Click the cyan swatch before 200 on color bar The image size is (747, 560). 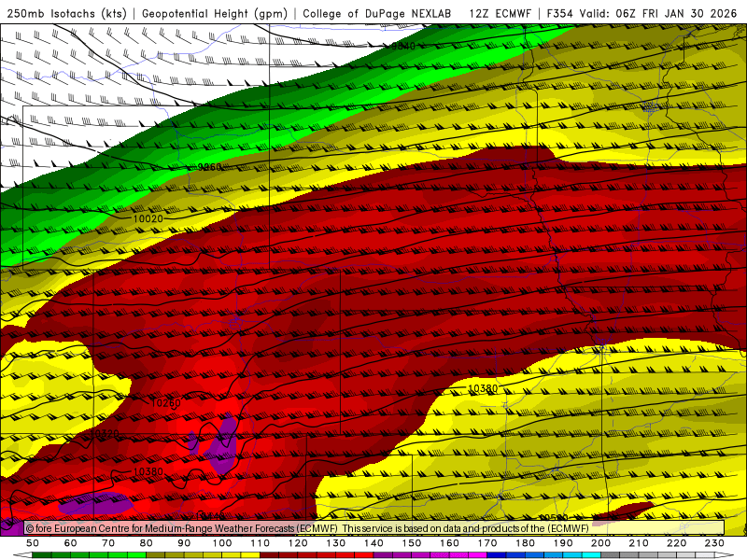(x=591, y=555)
